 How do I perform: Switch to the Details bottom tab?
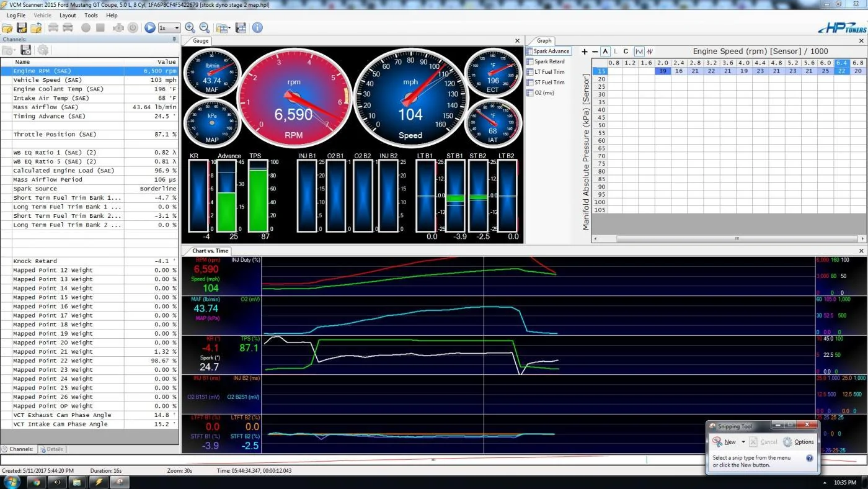[51, 449]
